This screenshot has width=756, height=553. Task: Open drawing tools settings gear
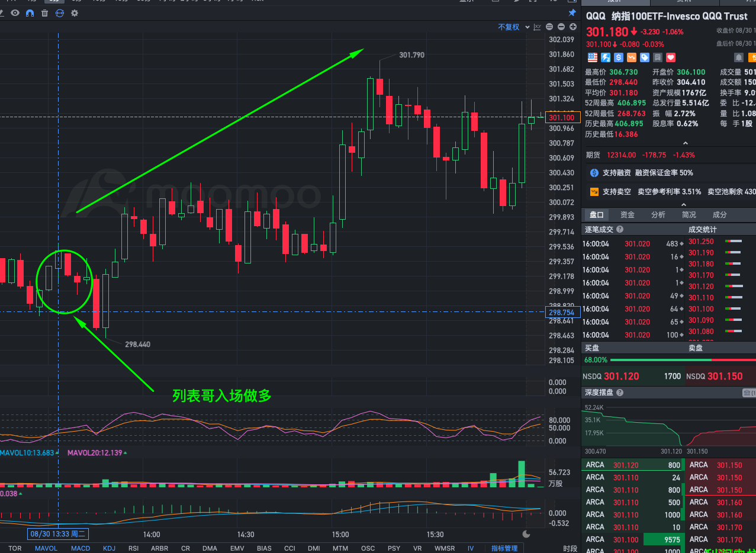click(x=75, y=13)
